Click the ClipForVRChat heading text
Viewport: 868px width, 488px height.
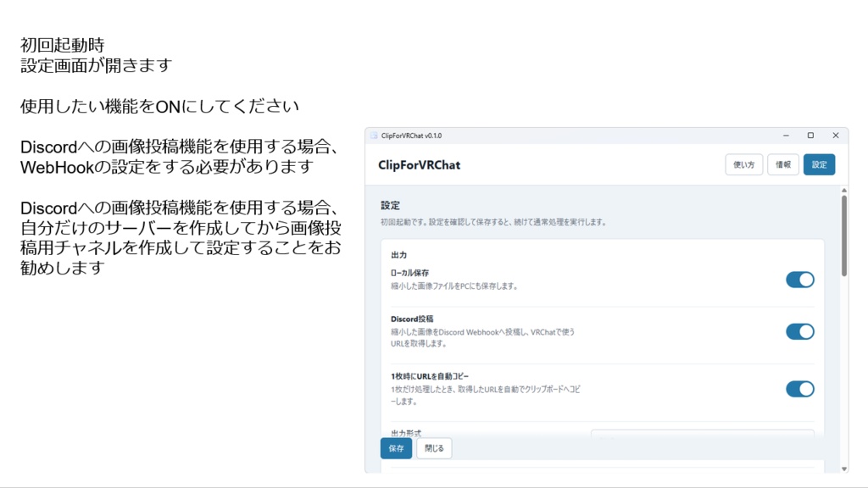(x=419, y=165)
